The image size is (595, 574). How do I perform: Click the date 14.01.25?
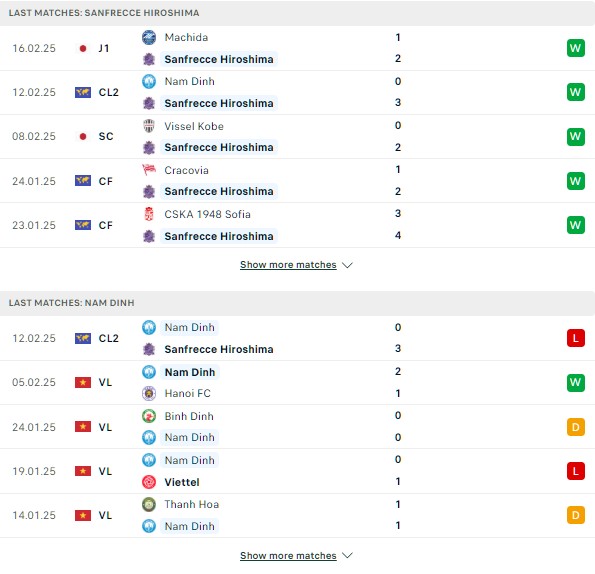tap(34, 515)
